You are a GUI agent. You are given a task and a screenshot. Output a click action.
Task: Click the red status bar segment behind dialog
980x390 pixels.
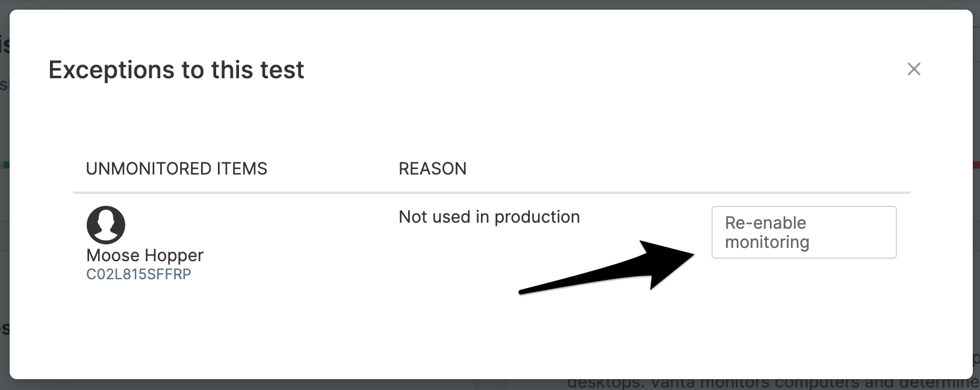coord(976,164)
